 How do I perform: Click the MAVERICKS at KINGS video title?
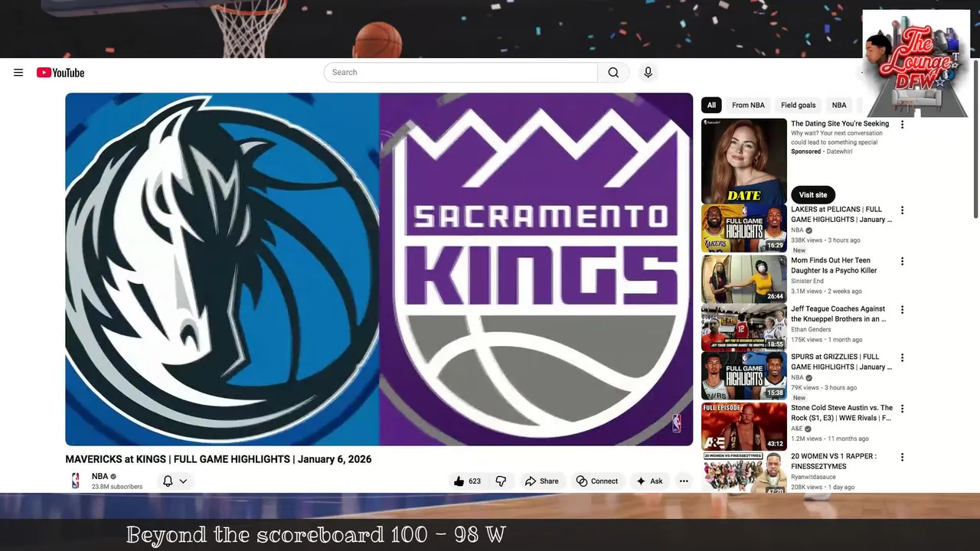[218, 459]
